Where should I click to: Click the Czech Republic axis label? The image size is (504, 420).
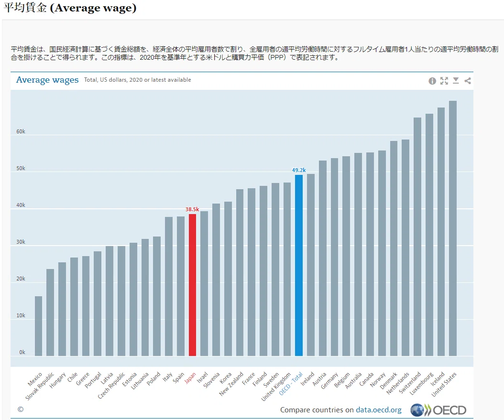(111, 385)
